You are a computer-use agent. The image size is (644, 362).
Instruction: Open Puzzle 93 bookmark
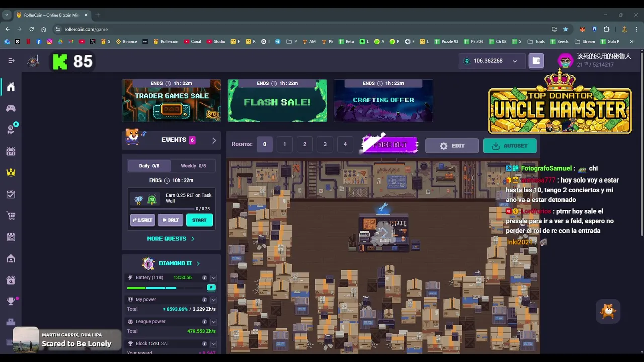point(446,42)
